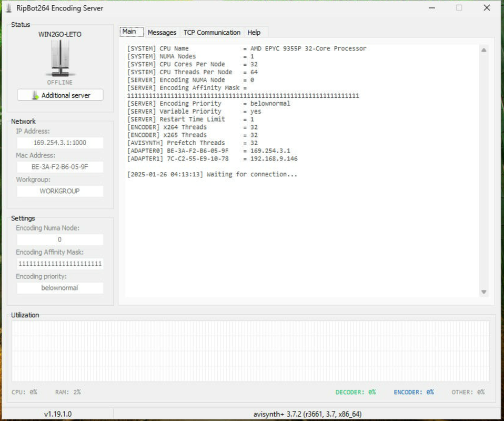Image resolution: width=504 pixels, height=421 pixels.
Task: Switch to the Main tab
Action: click(x=132, y=32)
